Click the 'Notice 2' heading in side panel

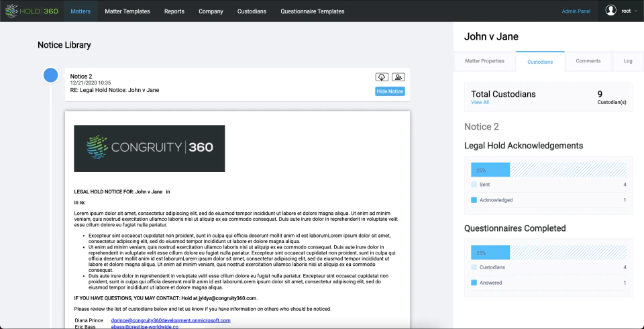pyautogui.click(x=482, y=127)
